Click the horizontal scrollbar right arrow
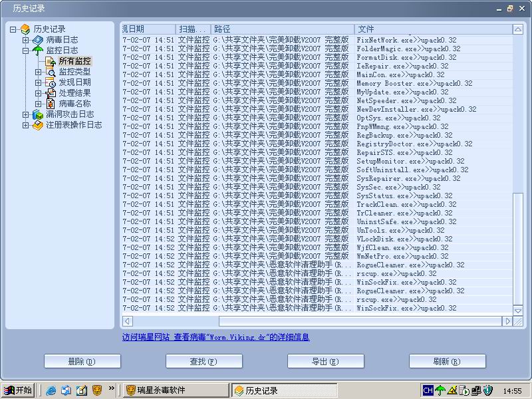Screen dimensions: 532x399 pos(507,321)
